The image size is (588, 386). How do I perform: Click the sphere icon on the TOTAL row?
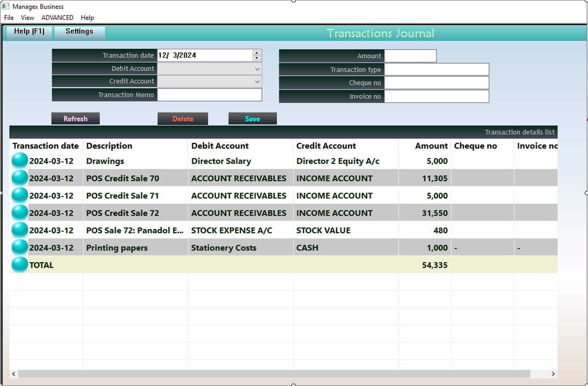tap(19, 265)
